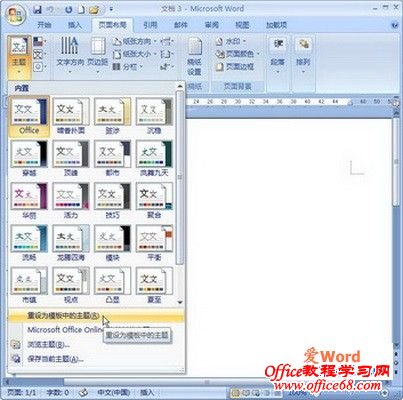Open the 水印 watermark dropdown
403x400 pixels.
pos(230,41)
